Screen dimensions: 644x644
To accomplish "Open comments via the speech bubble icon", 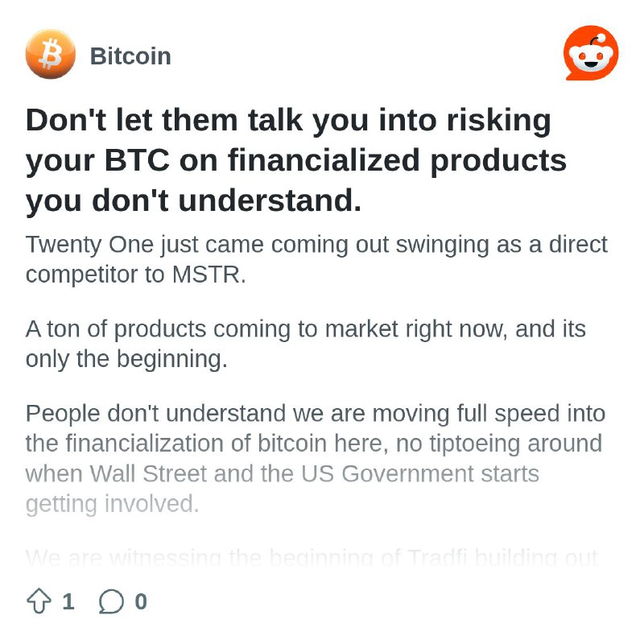I will [111, 601].
